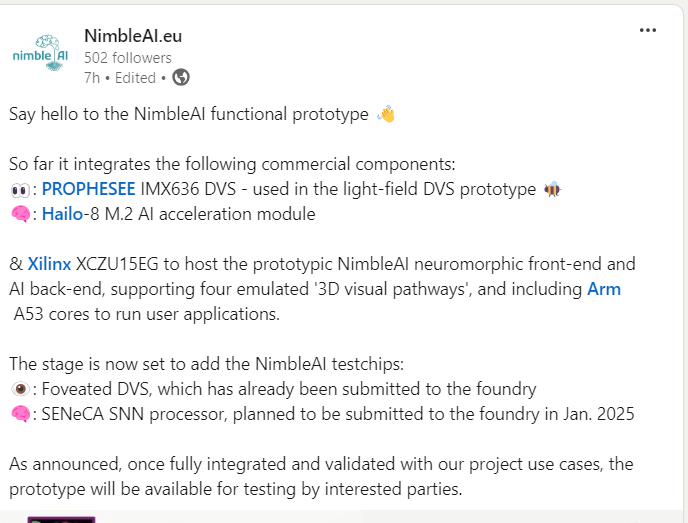Viewport: 688px width, 523px height.
Task: Click the bee emoji after DVS prototype
Action: tap(552, 189)
